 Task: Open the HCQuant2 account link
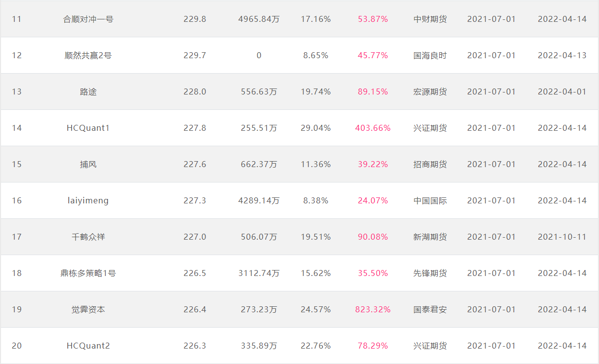(x=88, y=346)
